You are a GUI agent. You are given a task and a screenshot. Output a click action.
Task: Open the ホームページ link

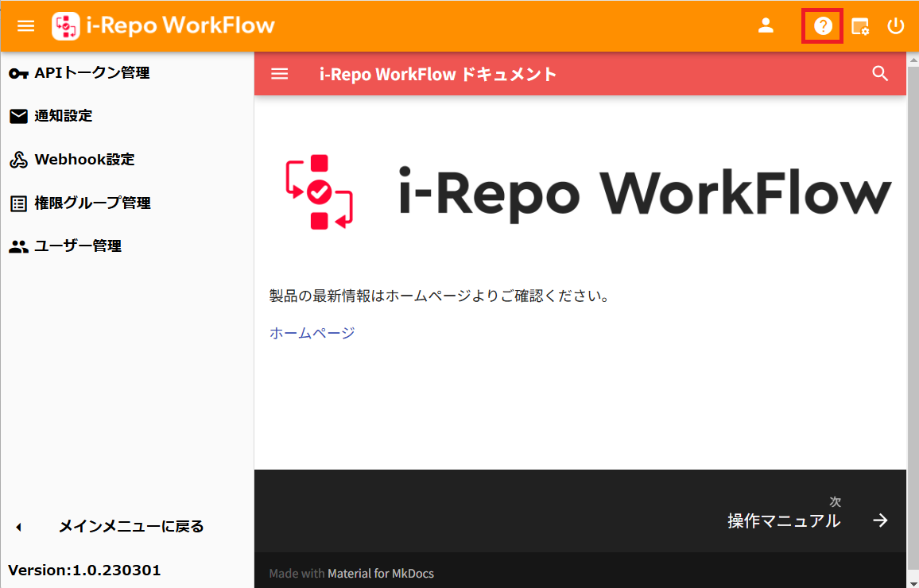click(x=312, y=333)
